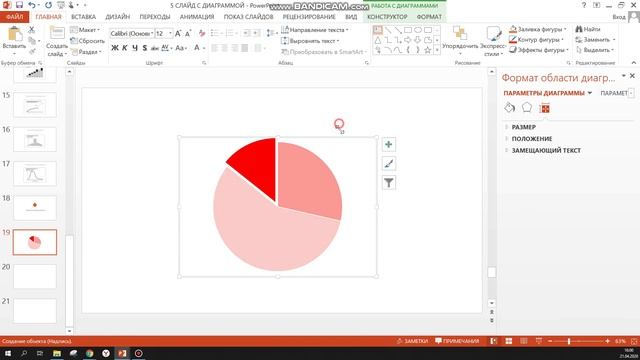Click the ПРИМЕЧАНИЯ comments button
This screenshot has height=360, width=640.
tap(457, 341)
